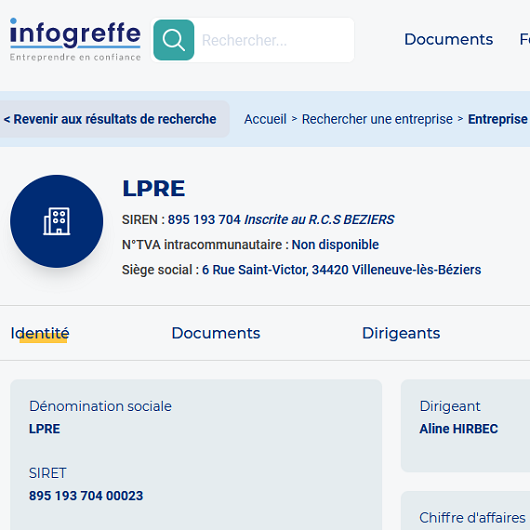This screenshot has width=530, height=530.
Task: Click the SIRET value 895 193 704 00023
Action: tap(86, 496)
